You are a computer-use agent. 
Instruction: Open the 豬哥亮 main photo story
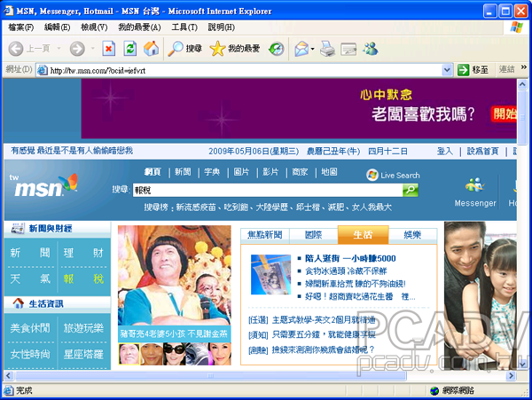click(x=175, y=276)
